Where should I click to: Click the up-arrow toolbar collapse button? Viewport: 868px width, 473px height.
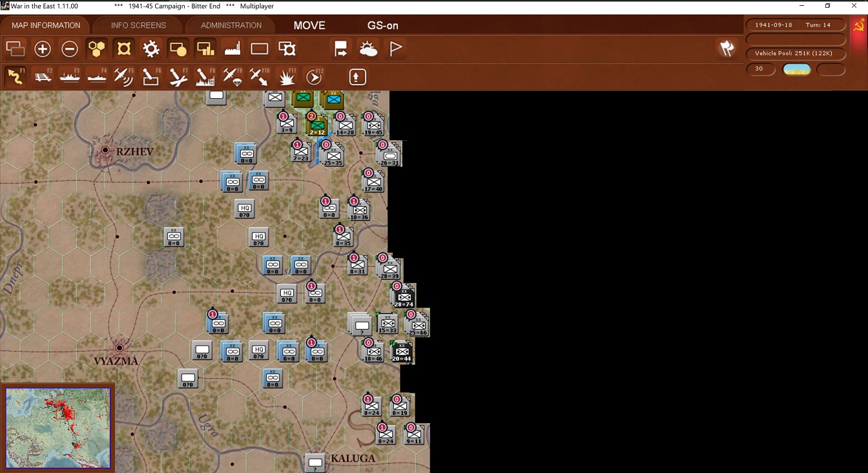[357, 76]
